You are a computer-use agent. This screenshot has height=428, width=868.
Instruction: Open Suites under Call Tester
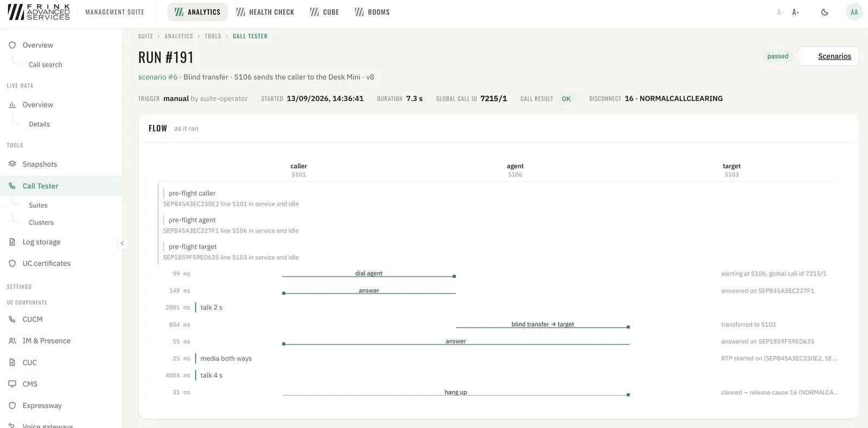coord(38,205)
